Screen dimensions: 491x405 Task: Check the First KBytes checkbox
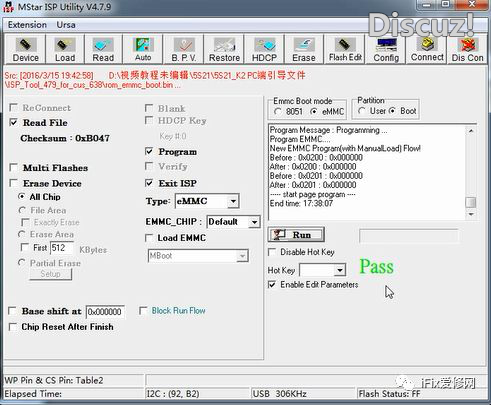point(25,247)
